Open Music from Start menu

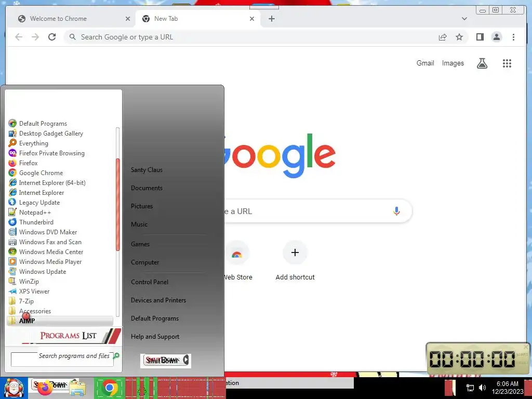pyautogui.click(x=139, y=224)
